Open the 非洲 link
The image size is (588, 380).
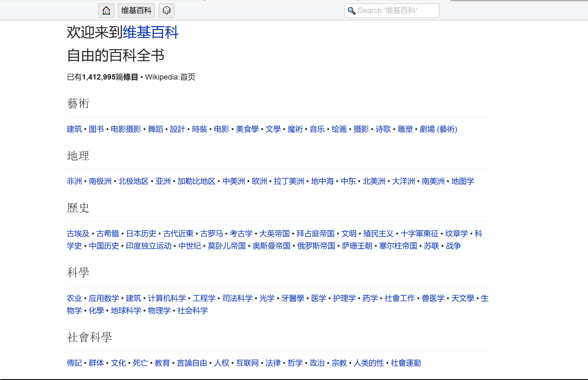coord(74,181)
